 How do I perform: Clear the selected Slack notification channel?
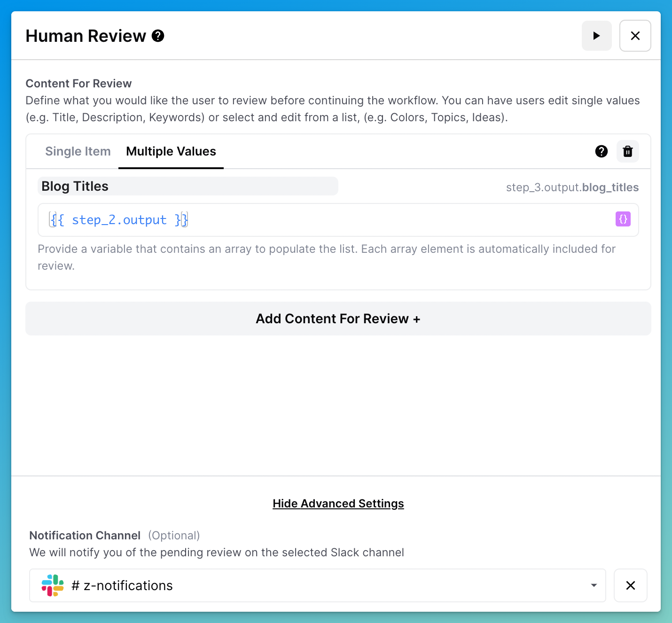pos(630,585)
